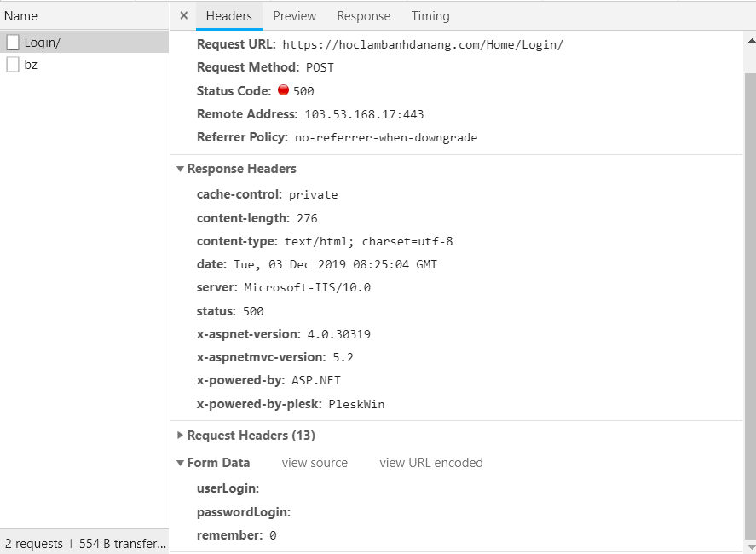Click the bz request file icon

click(13, 65)
